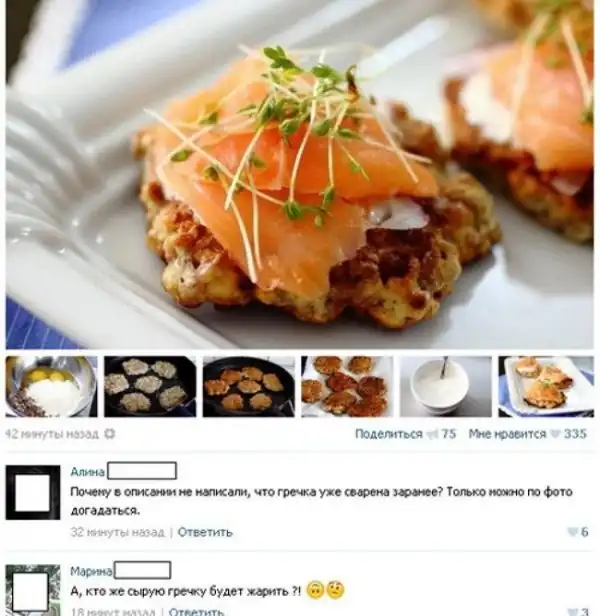Like the post via the heart beside 335
This screenshot has width=600, height=616.
tap(555, 434)
